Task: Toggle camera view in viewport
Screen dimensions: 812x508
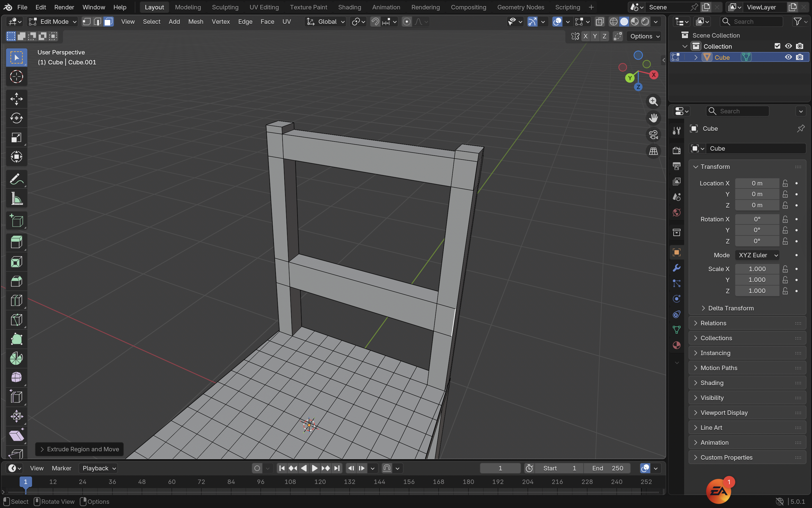Action: point(653,135)
